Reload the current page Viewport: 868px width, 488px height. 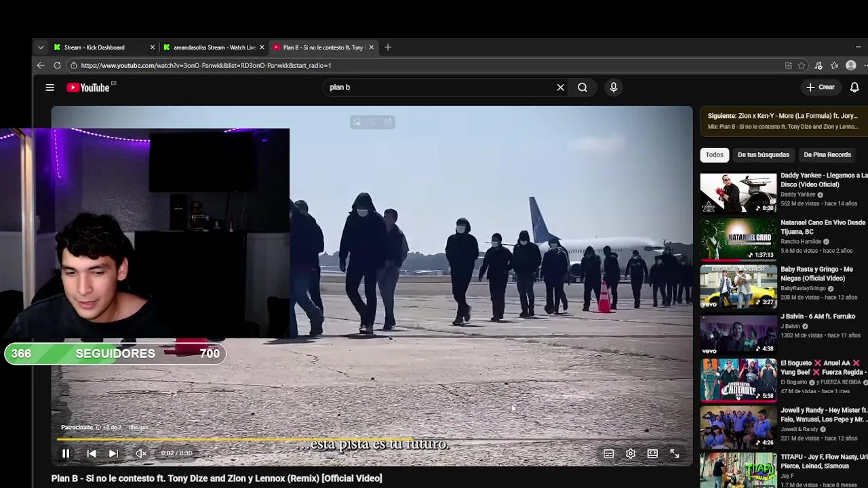[57, 66]
